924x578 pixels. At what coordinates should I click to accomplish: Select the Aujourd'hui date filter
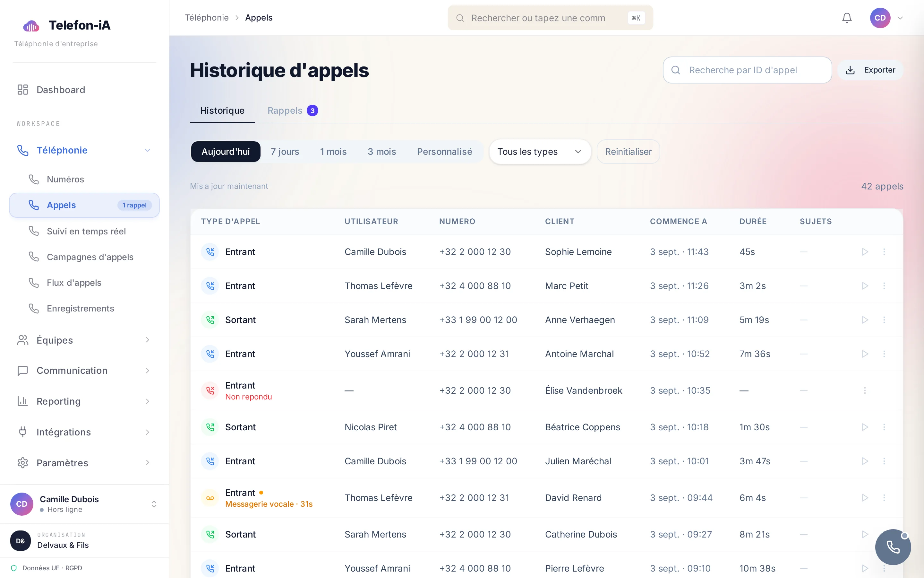click(226, 152)
